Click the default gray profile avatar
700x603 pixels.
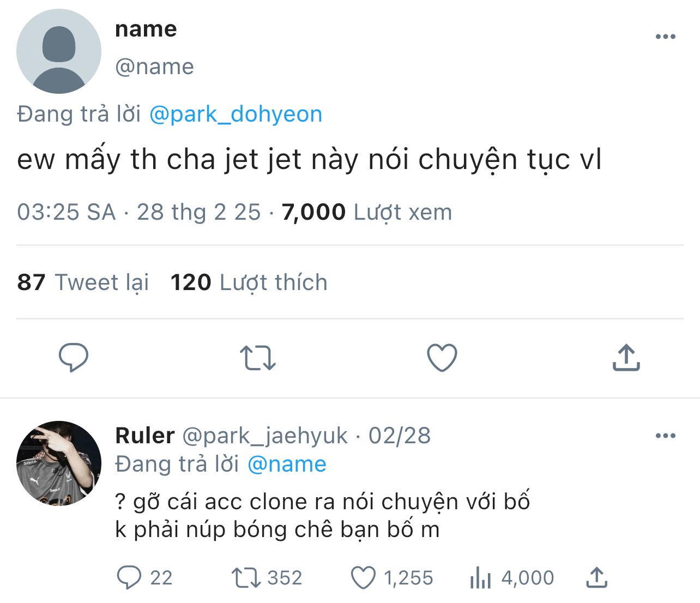coord(59,51)
